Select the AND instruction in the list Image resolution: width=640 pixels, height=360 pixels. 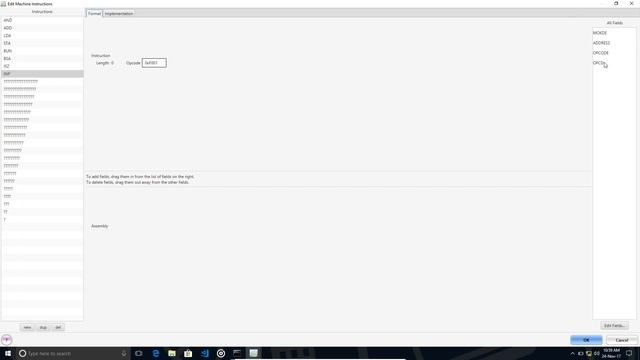pos(42,20)
